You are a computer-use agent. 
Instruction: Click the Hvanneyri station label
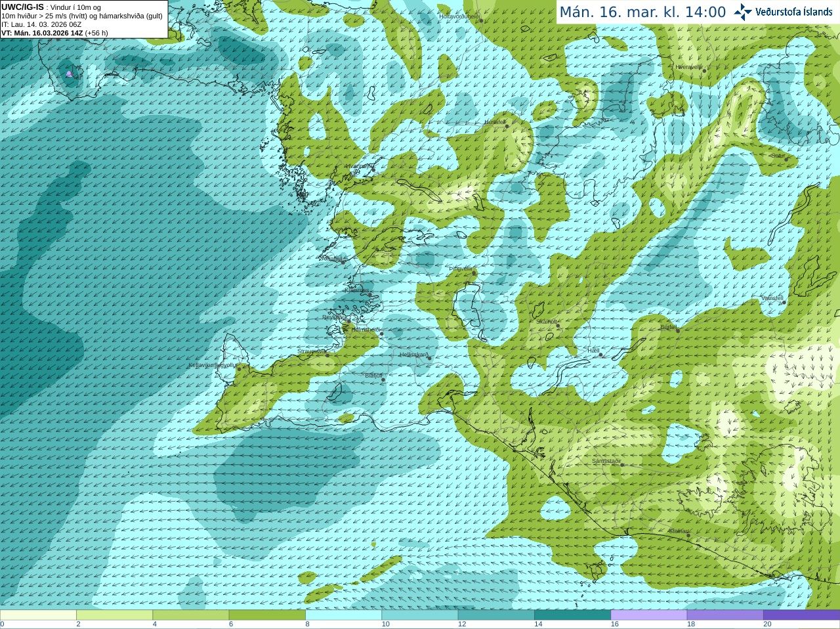[x=358, y=166]
